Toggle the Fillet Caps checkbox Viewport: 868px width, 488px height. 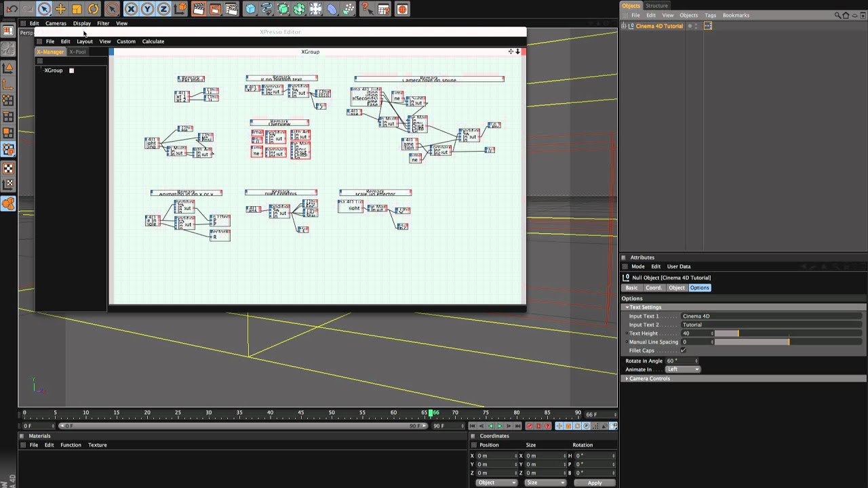(x=683, y=350)
